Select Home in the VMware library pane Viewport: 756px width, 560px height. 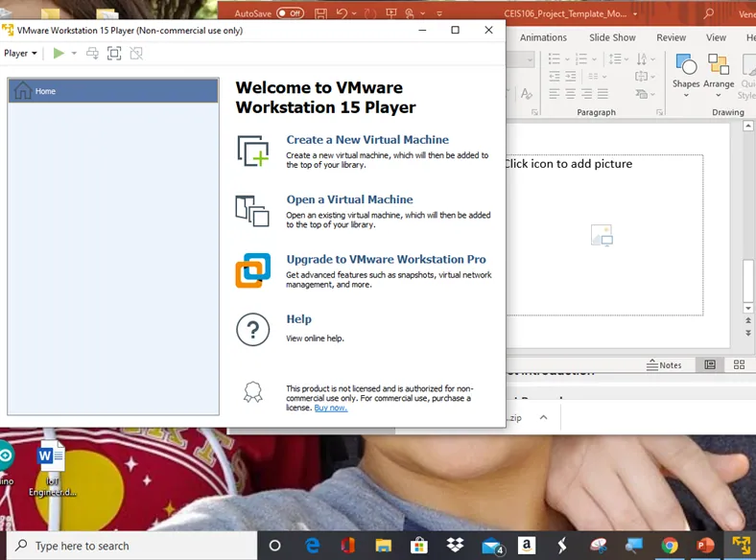113,91
